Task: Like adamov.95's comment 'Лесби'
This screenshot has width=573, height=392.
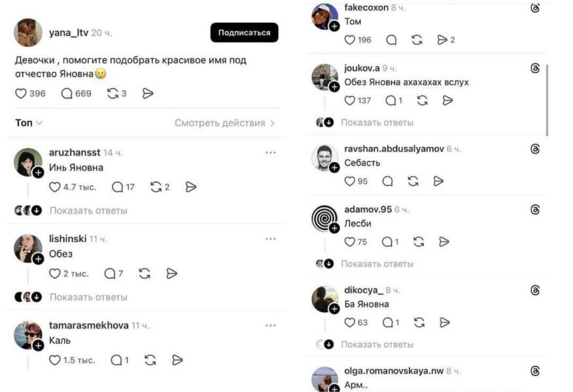Action: (x=350, y=242)
